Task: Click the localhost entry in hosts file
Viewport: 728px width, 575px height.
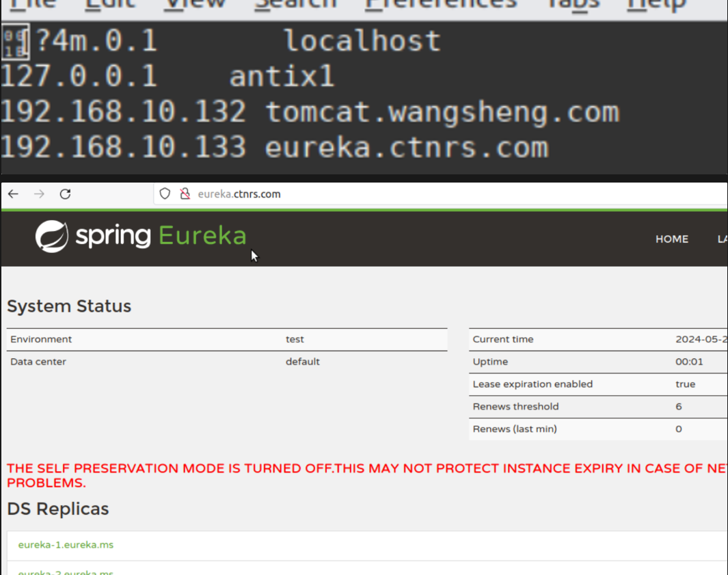Action: click(x=362, y=41)
